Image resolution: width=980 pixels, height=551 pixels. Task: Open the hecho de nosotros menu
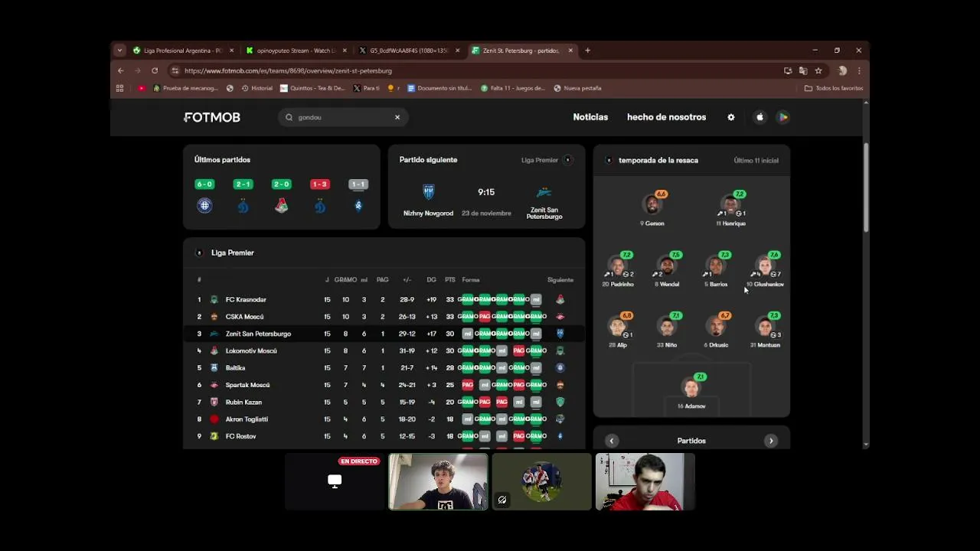coord(666,117)
